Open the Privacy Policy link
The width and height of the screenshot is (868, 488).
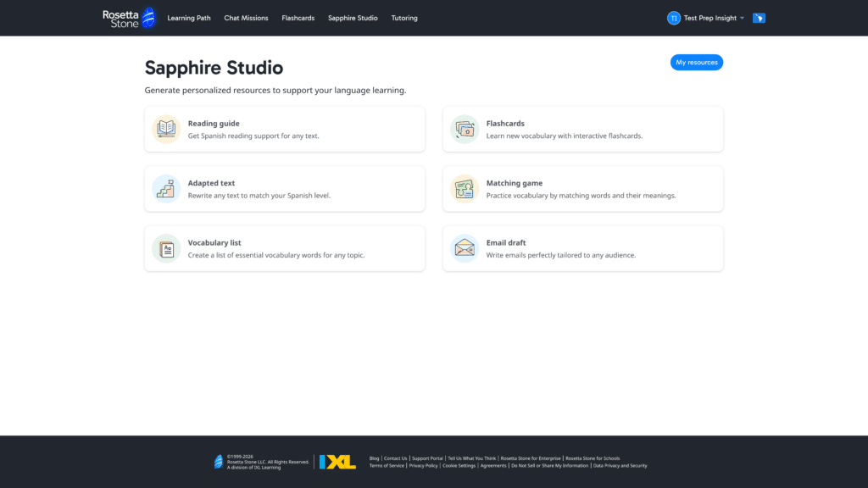click(x=424, y=465)
